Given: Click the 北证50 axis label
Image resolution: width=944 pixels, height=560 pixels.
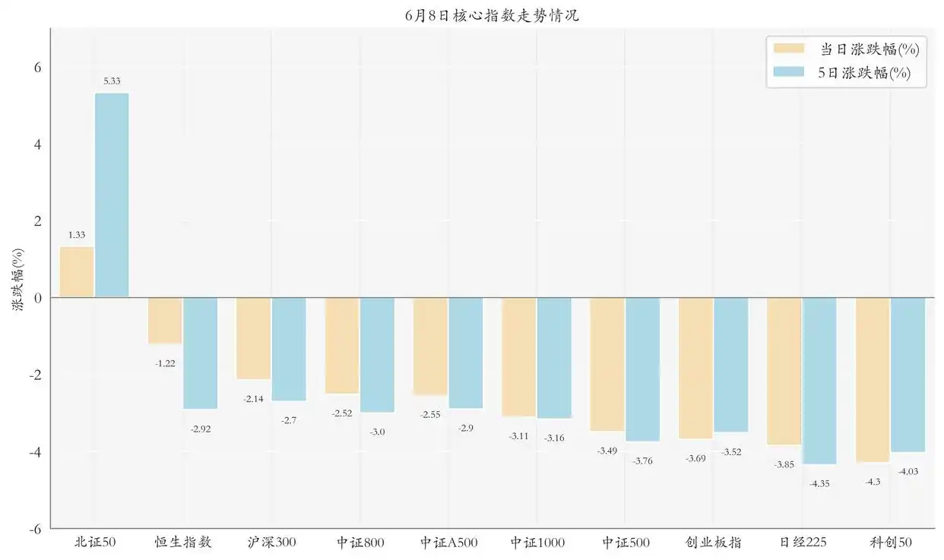Looking at the screenshot, I should tap(95, 543).
